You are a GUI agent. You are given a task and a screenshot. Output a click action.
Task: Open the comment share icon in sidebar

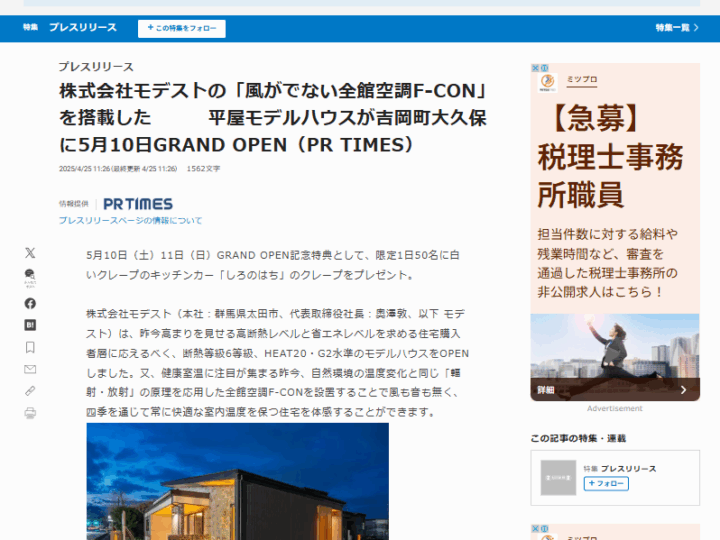click(x=30, y=278)
